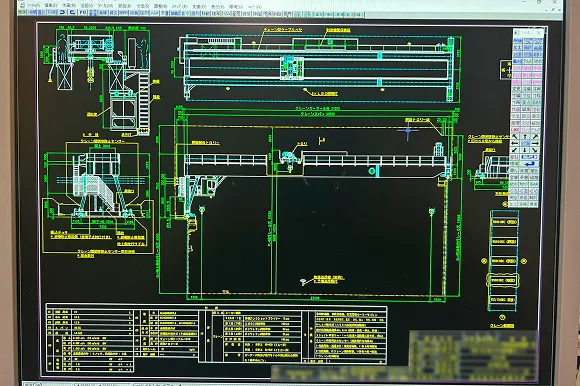The width and height of the screenshot is (580, 386).
Task: Pan view with the up-right arrow button
Action: (535, 136)
